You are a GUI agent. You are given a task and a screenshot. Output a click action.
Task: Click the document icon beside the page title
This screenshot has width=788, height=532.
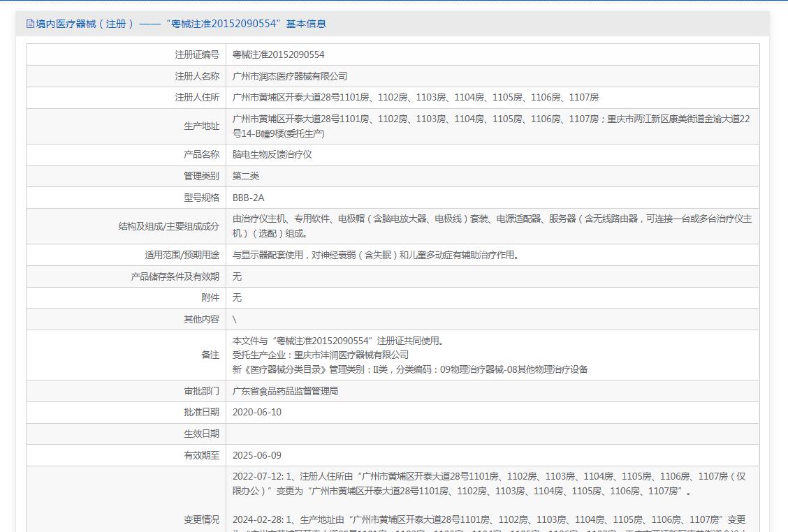point(30,24)
